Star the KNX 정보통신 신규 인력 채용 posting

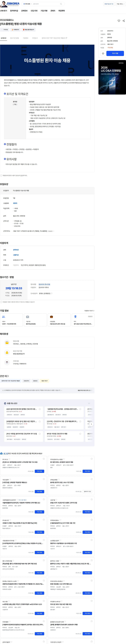[x=92, y=581]
